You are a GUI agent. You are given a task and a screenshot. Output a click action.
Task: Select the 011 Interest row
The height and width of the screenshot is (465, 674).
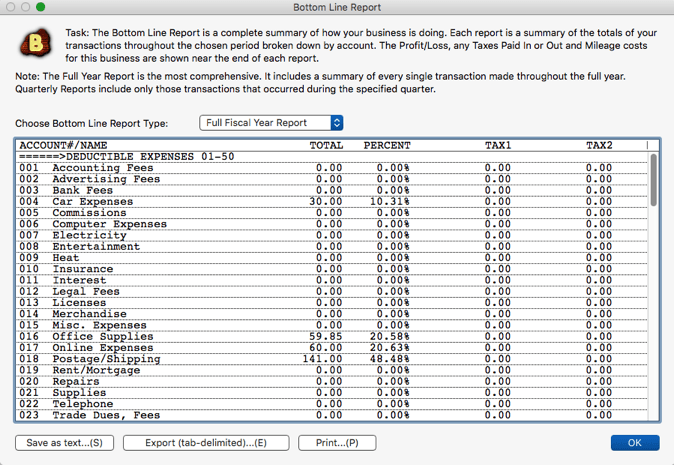point(332,280)
